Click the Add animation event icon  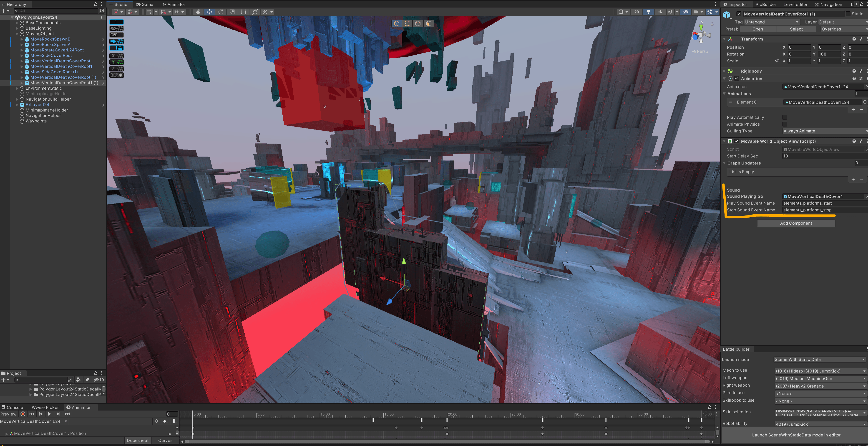tap(175, 421)
